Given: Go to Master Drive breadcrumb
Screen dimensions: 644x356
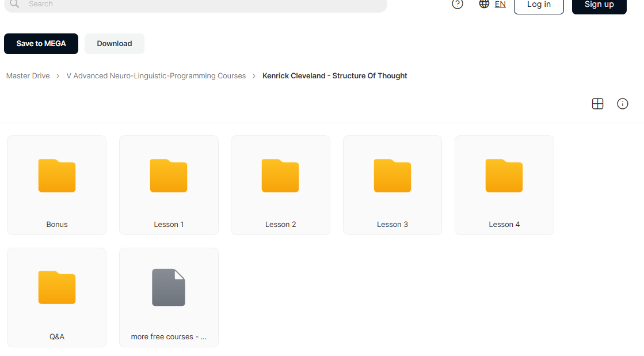Looking at the screenshot, I should (x=28, y=75).
